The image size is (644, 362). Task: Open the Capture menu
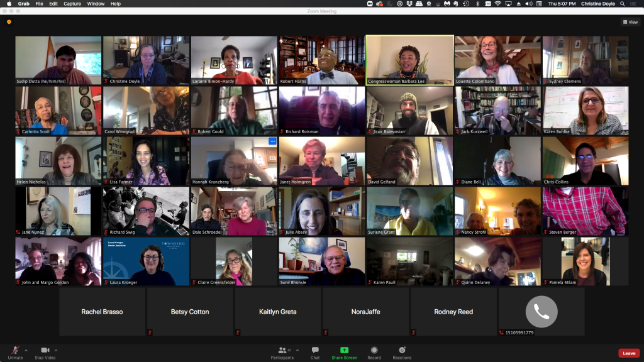[72, 4]
